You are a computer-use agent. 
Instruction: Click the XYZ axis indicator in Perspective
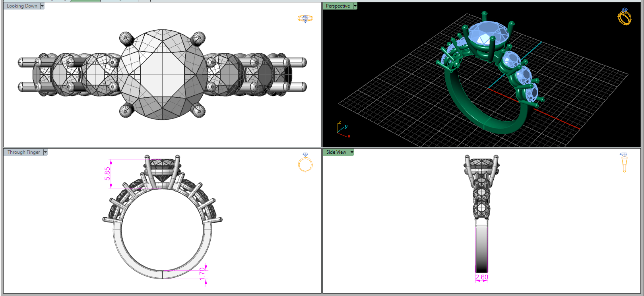point(343,129)
